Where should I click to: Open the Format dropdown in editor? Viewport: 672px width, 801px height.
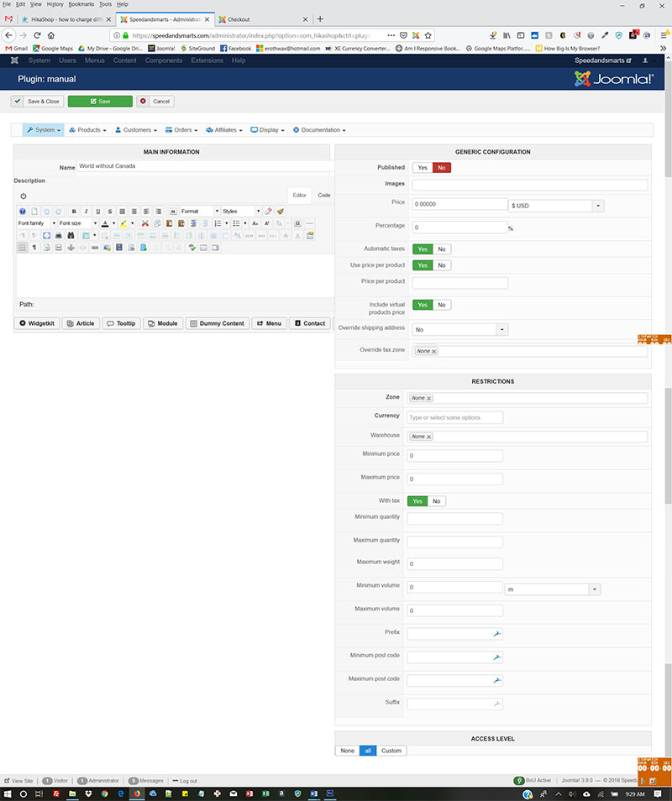pos(200,211)
